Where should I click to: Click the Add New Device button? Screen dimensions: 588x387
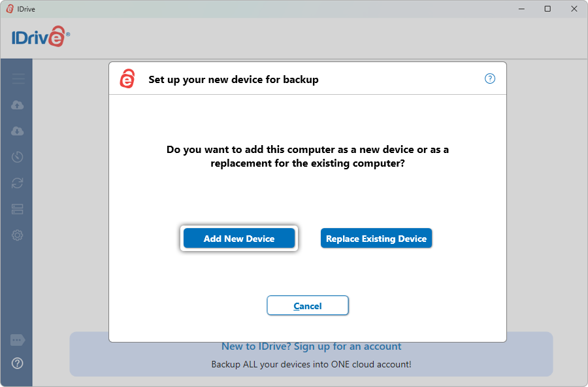click(x=239, y=239)
